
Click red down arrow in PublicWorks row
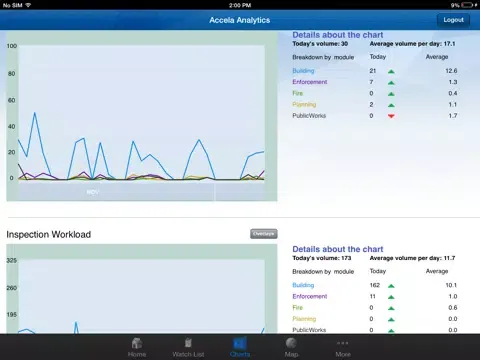click(x=391, y=116)
